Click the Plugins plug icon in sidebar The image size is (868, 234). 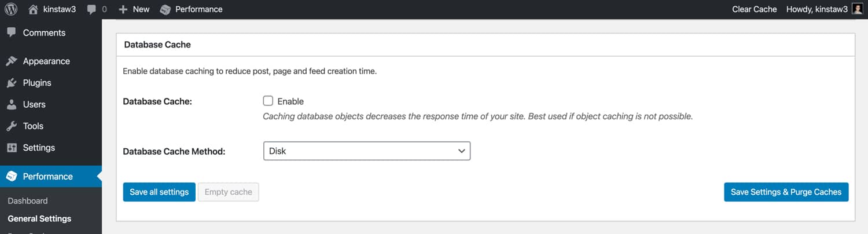coord(12,83)
